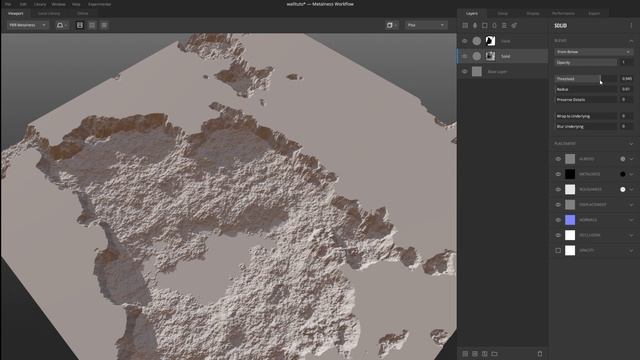Image resolution: width=640 pixels, height=360 pixels.
Task: Expand the Albedo channel chevron
Action: (x=631, y=159)
